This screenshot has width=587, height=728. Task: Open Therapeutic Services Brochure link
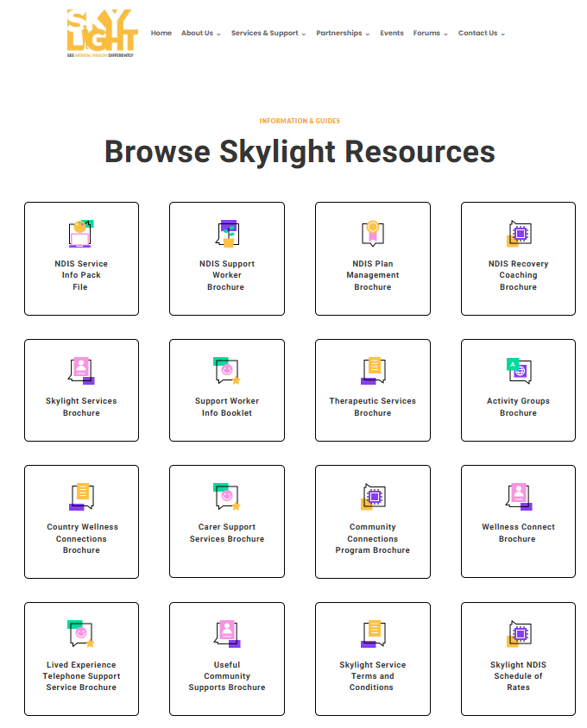pos(373,407)
